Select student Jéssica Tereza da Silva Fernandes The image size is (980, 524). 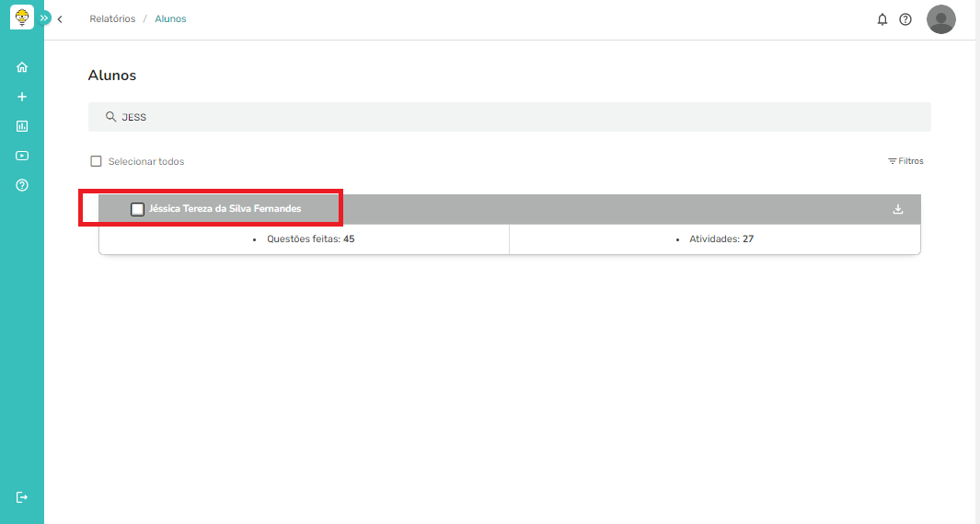click(225, 209)
